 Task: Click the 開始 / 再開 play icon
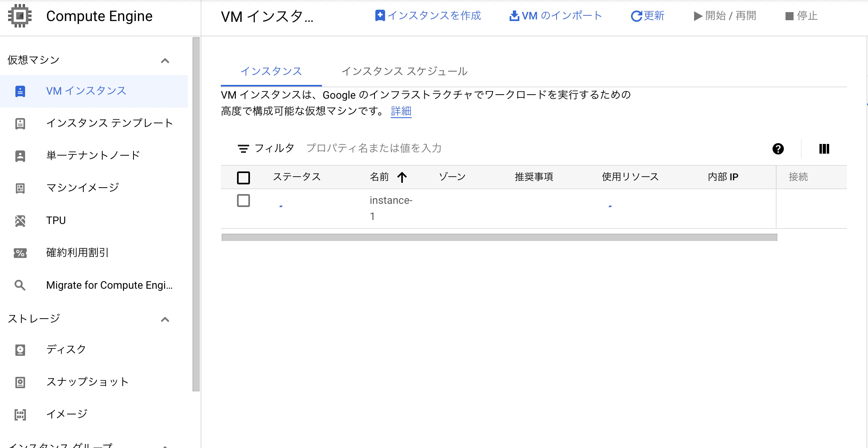click(x=698, y=16)
